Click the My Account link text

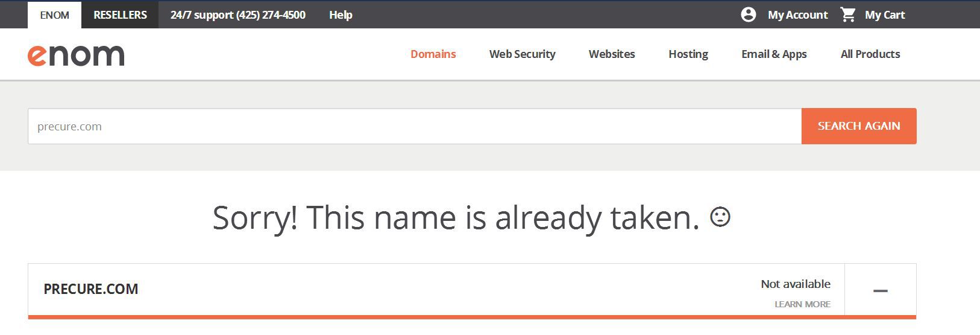pyautogui.click(x=797, y=15)
